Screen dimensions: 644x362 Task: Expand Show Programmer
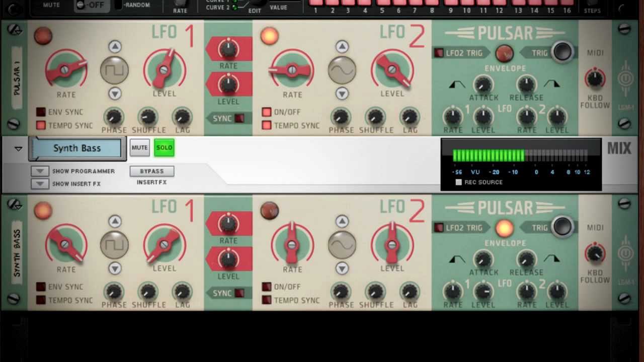40,171
